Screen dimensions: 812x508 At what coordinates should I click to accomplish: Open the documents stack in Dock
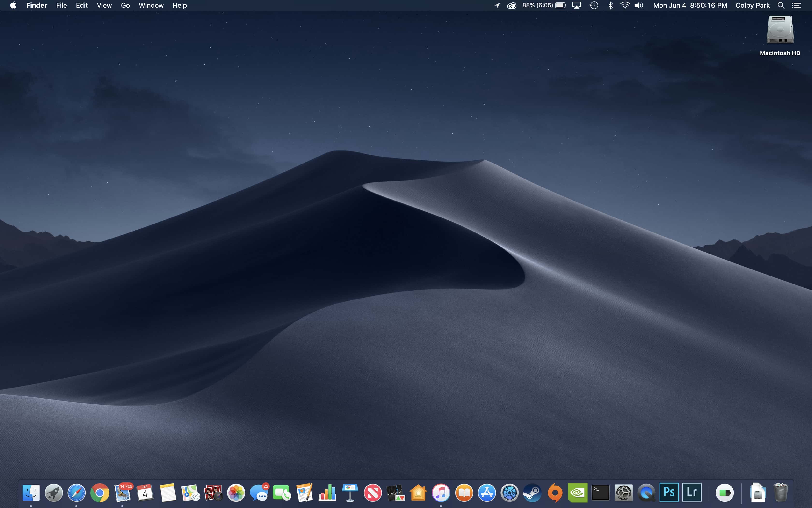click(758, 493)
